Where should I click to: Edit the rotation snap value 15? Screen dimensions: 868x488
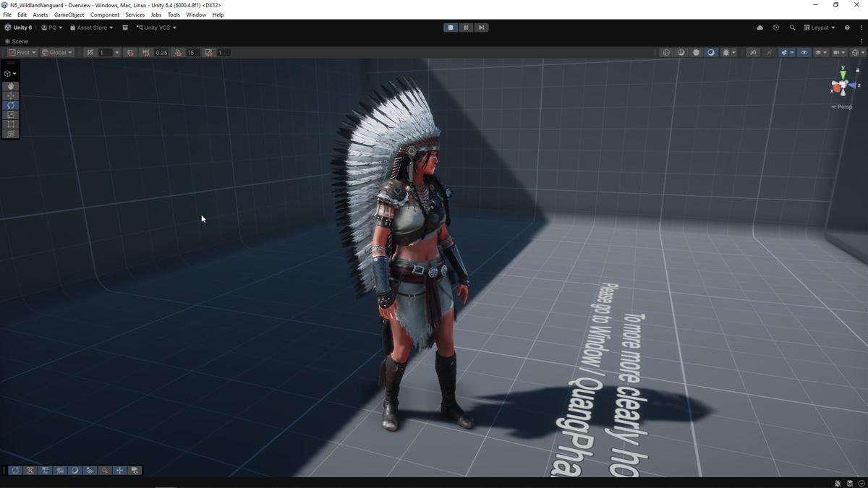tap(192, 52)
